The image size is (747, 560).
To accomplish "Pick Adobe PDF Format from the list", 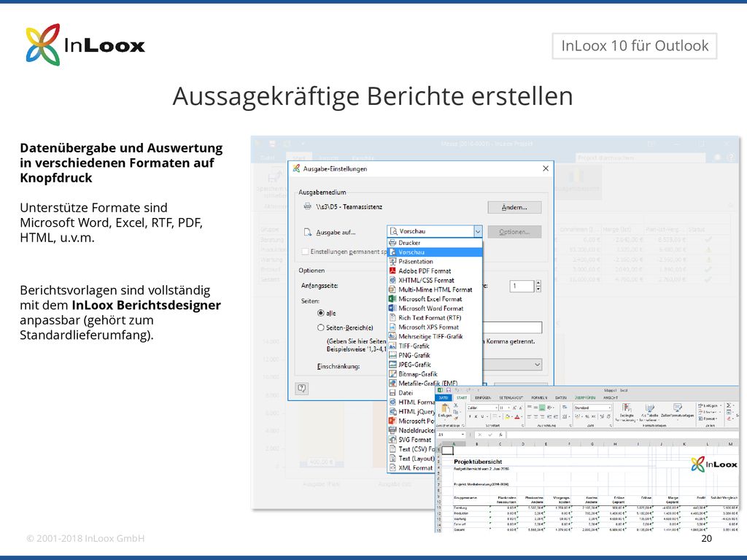I will (435, 271).
